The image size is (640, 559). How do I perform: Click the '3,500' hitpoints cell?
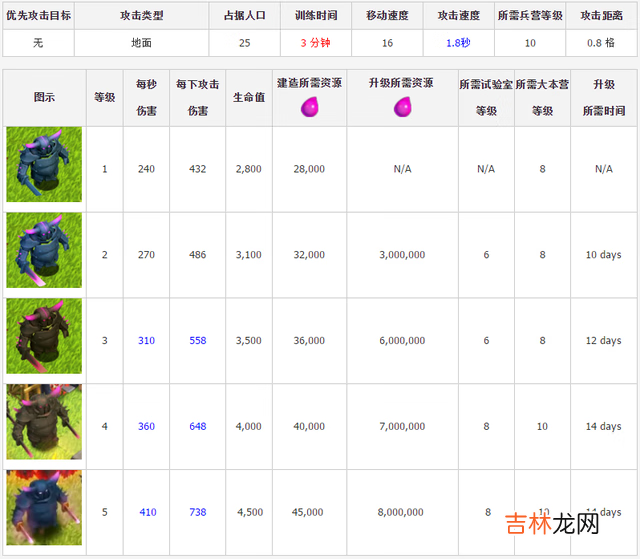pyautogui.click(x=249, y=340)
